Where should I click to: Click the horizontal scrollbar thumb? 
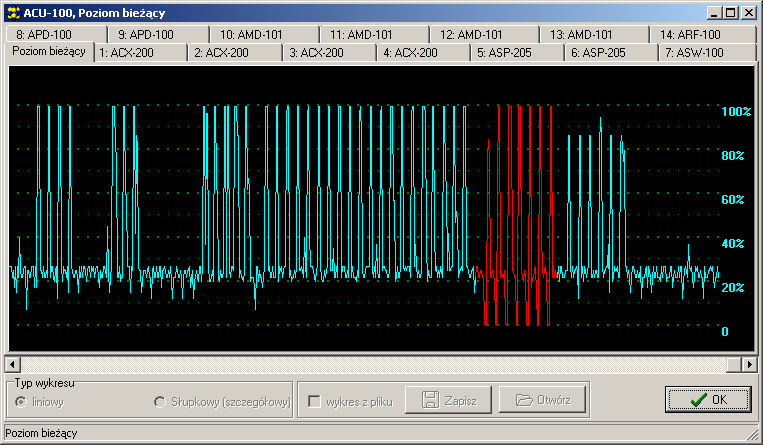tap(733, 364)
